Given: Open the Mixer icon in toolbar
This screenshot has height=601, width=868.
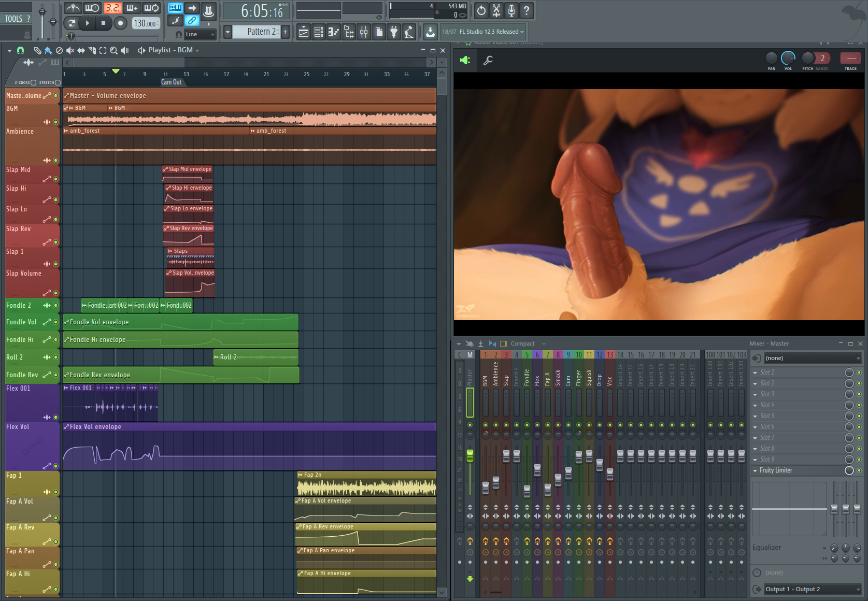Looking at the screenshot, I should click(364, 32).
